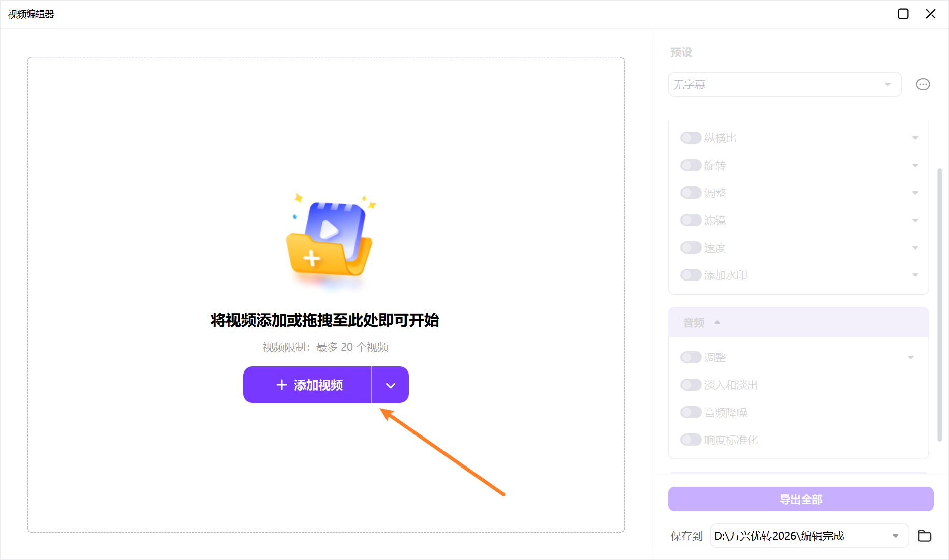Open the save path dropdown 编辑完成
This screenshot has width=949, height=560.
point(896,536)
